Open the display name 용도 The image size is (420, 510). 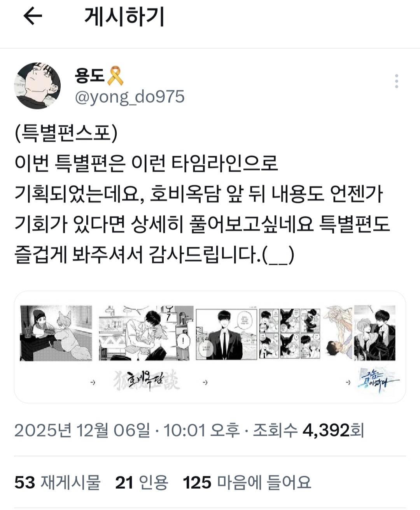[x=90, y=76]
